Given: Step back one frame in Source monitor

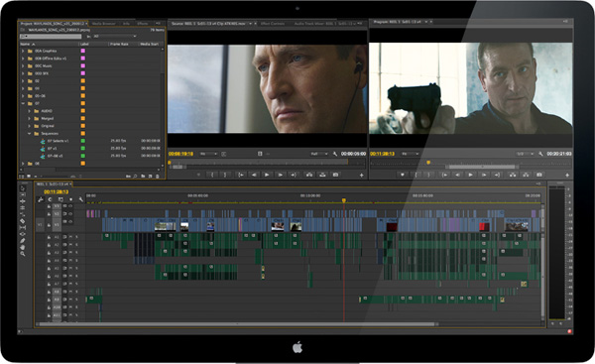Looking at the screenshot, I should 254,175.
